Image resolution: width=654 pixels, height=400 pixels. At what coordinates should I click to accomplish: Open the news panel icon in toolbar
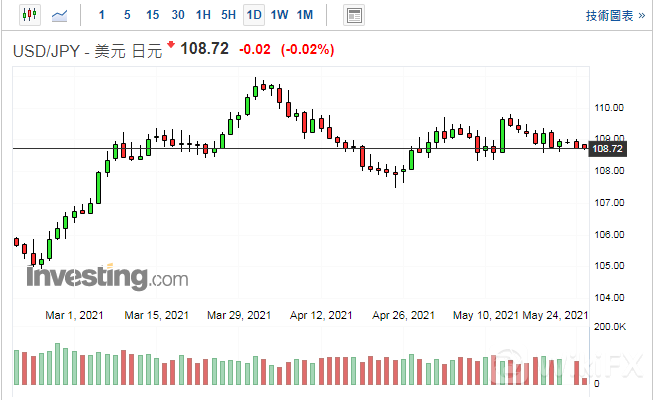(x=352, y=15)
